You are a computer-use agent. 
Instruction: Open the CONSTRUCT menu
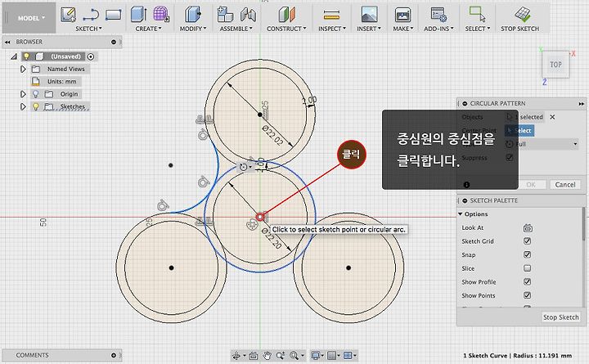click(x=286, y=29)
